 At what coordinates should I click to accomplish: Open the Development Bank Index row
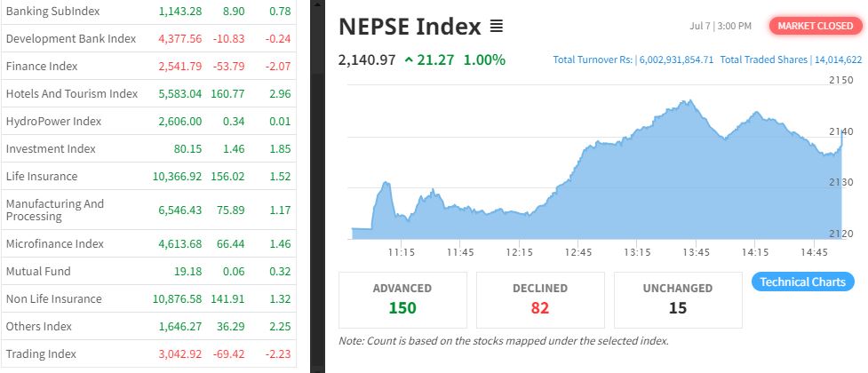tap(71, 38)
